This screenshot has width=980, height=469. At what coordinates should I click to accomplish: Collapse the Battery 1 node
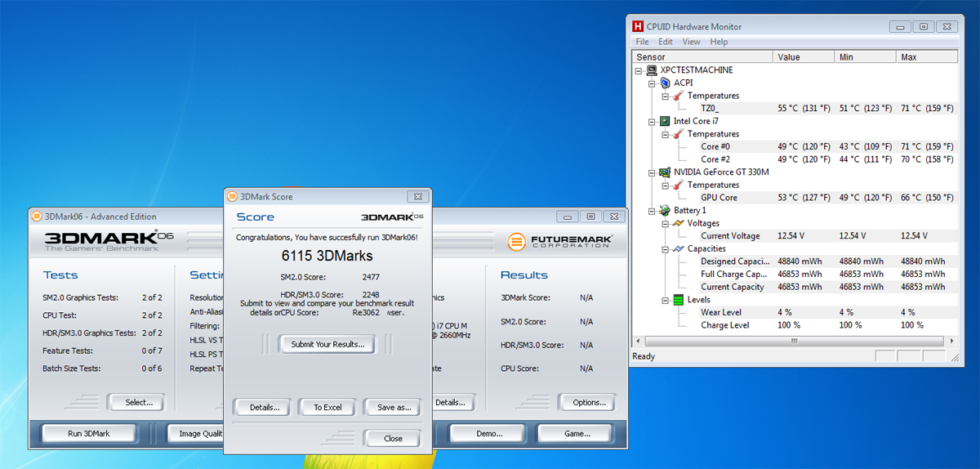[x=652, y=211]
